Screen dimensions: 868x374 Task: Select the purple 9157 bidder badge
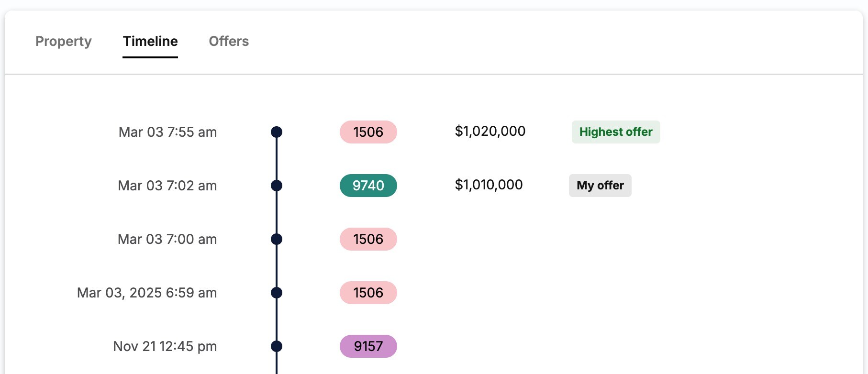368,346
